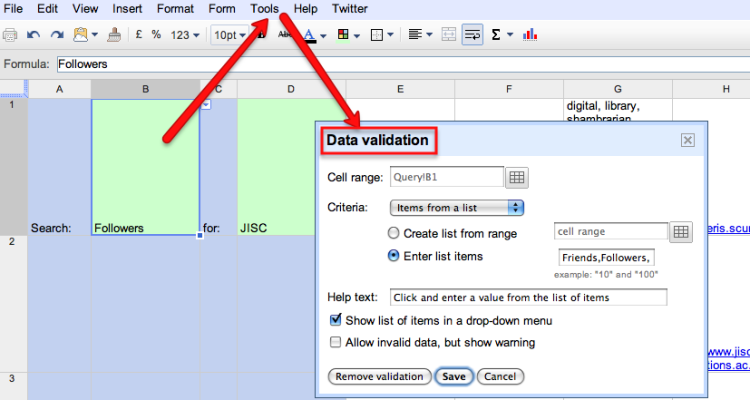The height and width of the screenshot is (400, 750).
Task: Open the Twitter menu
Action: (349, 9)
